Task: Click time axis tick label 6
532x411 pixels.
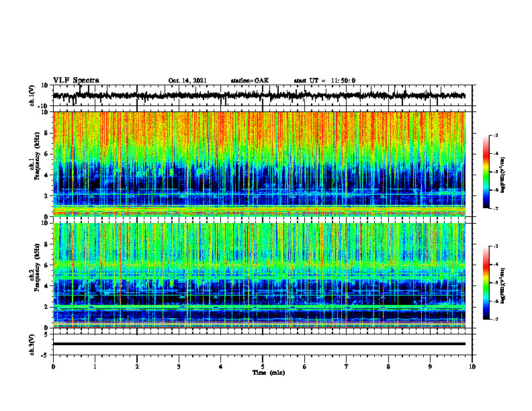Action: point(305,367)
